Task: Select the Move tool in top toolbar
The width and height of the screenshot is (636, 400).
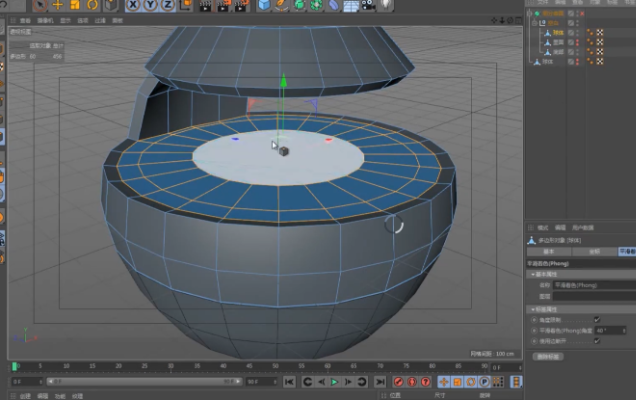Action: [x=57, y=5]
